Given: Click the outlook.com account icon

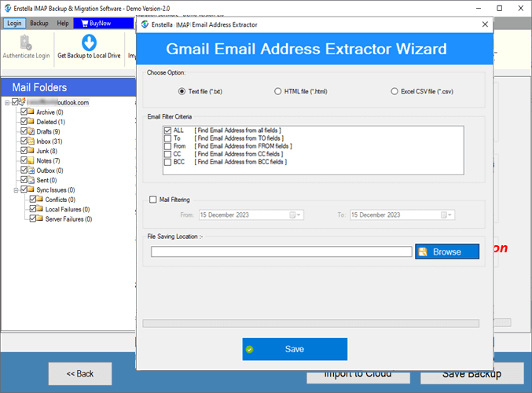Looking at the screenshot, I should pos(22,101).
